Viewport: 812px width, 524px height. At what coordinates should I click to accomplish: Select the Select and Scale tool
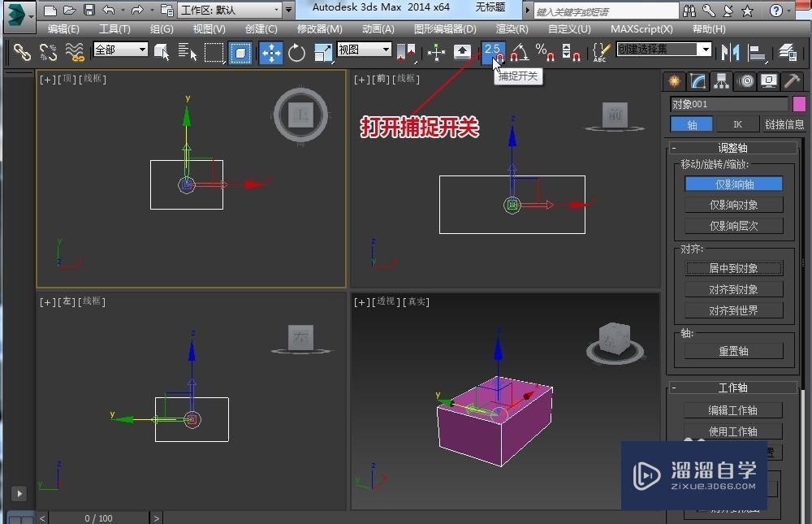[x=322, y=52]
